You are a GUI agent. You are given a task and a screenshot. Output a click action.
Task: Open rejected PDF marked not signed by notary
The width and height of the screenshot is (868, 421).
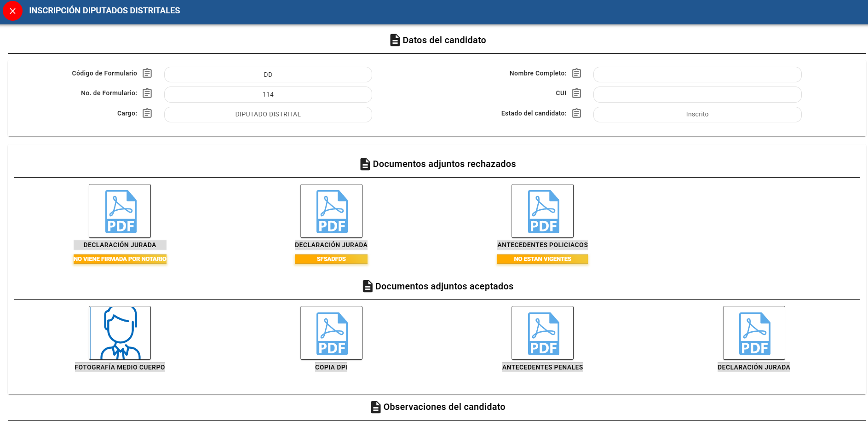(120, 211)
